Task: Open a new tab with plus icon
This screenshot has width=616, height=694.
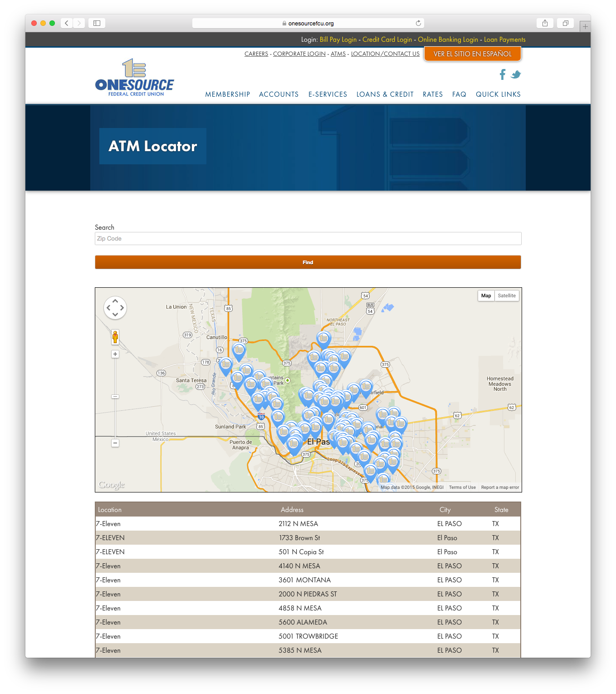Action: coord(585,26)
